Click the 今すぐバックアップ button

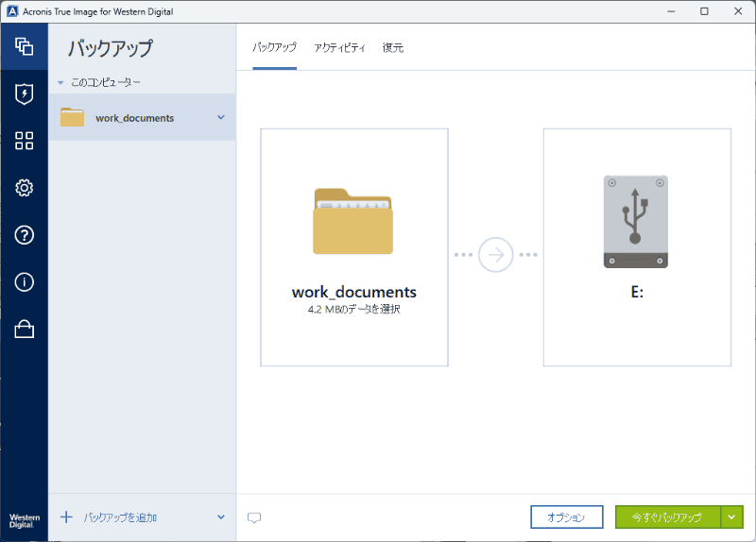tap(668, 517)
